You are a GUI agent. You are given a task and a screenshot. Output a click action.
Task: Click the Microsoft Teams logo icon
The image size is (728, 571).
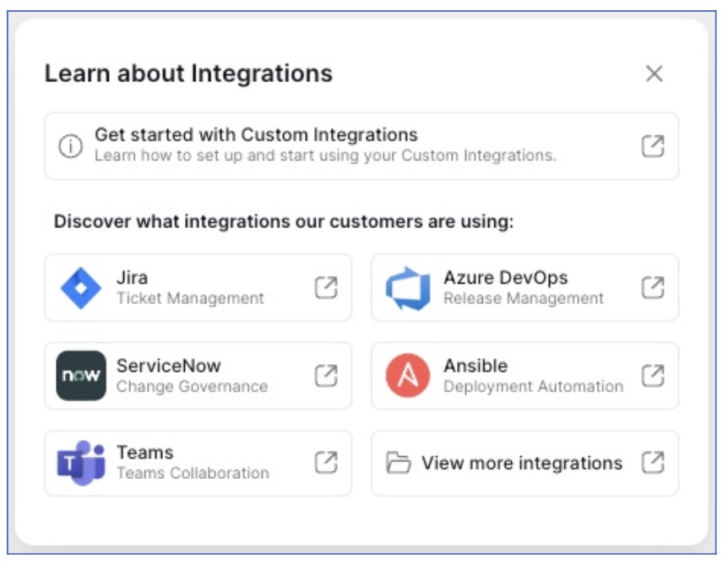81,463
